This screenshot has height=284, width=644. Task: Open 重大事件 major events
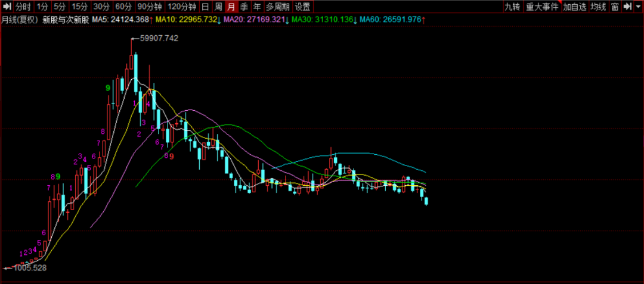542,7
